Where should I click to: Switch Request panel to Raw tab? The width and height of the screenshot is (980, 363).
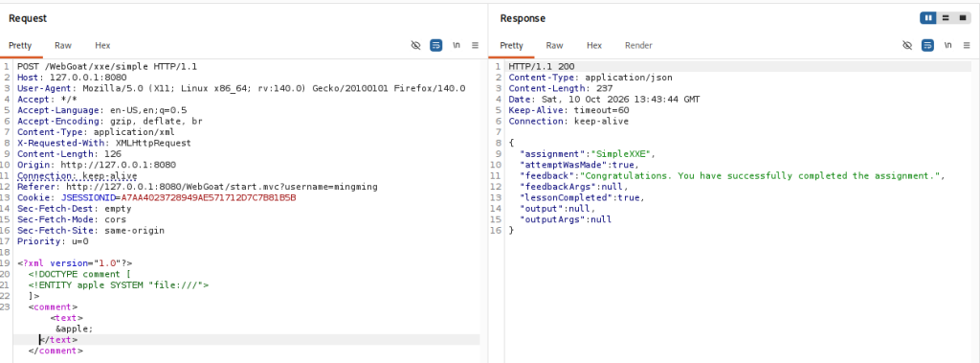pyautogui.click(x=63, y=45)
